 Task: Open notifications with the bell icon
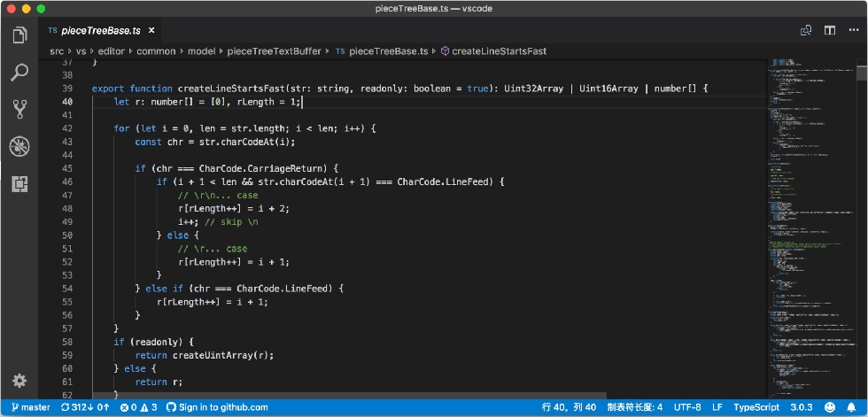851,407
